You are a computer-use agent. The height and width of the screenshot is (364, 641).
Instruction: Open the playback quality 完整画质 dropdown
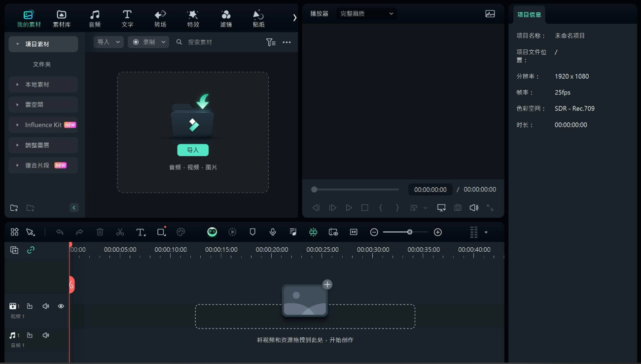click(367, 14)
